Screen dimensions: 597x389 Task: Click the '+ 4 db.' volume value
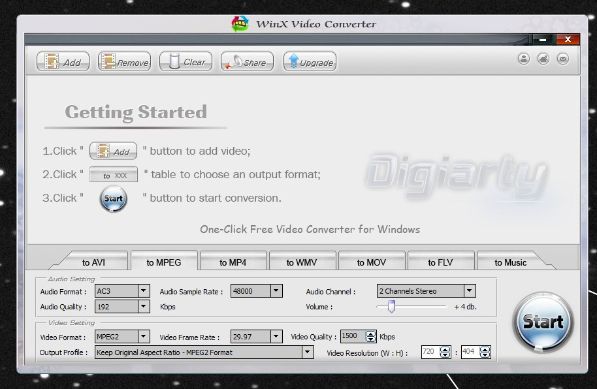click(x=465, y=307)
